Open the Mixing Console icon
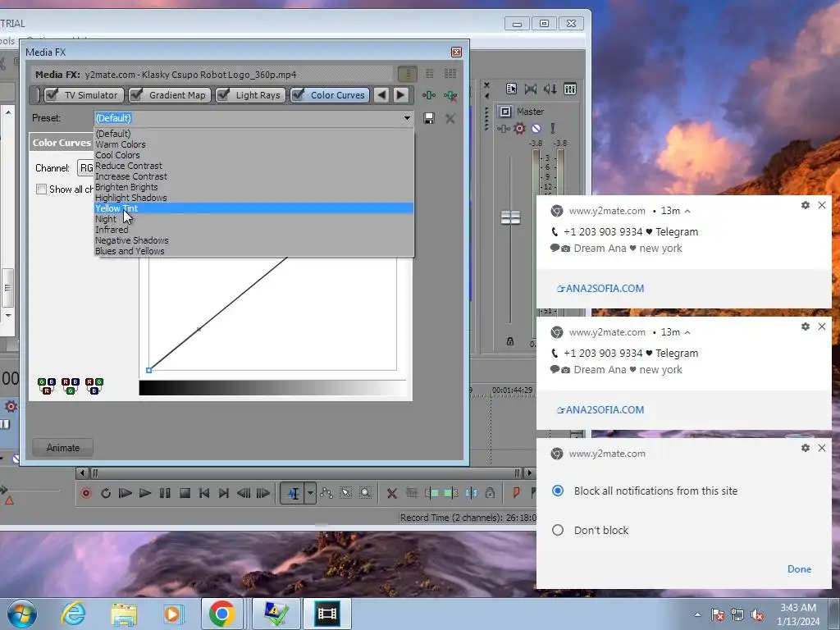The width and height of the screenshot is (840, 630). pos(570,89)
